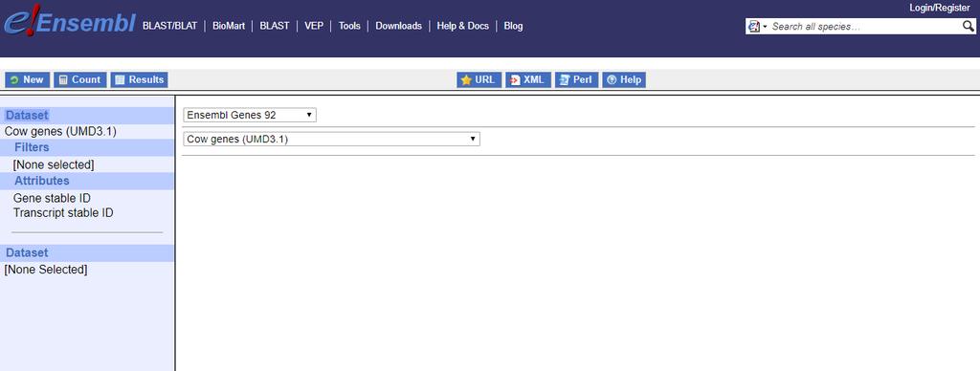The image size is (980, 371).
Task: Click the Count button
Action: coord(80,80)
